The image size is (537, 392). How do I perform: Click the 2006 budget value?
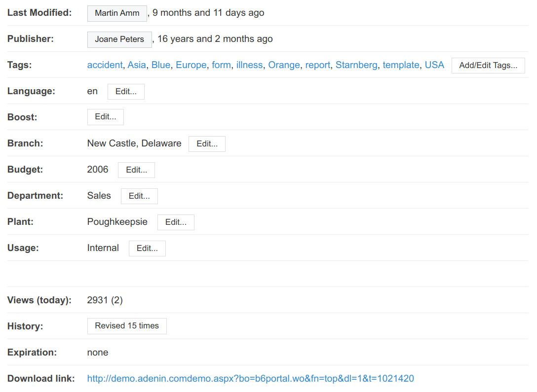pyautogui.click(x=98, y=169)
